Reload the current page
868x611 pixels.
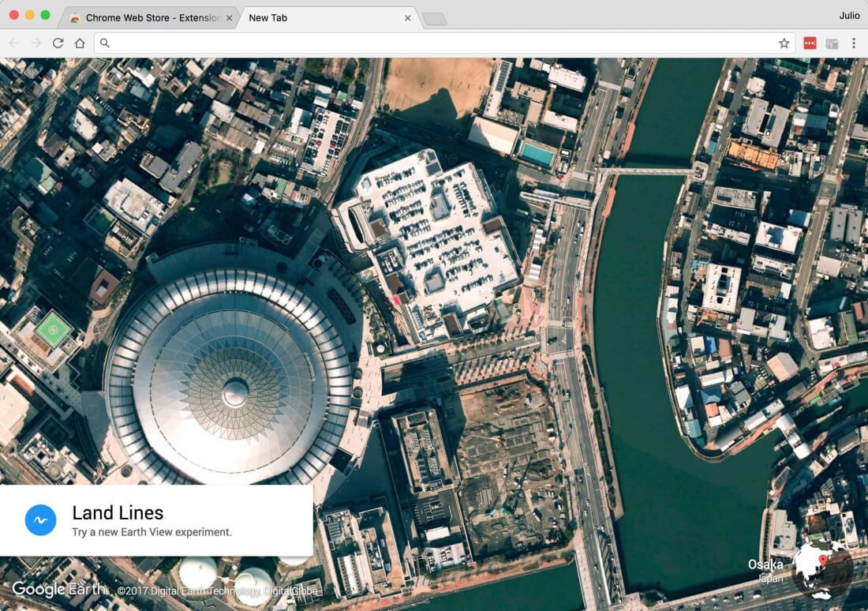click(x=58, y=43)
